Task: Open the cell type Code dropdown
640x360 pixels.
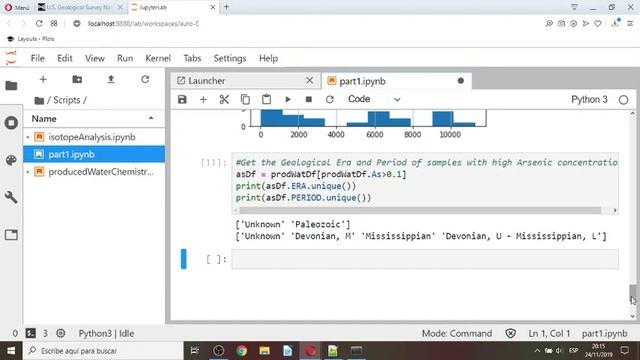Action: coord(374,99)
